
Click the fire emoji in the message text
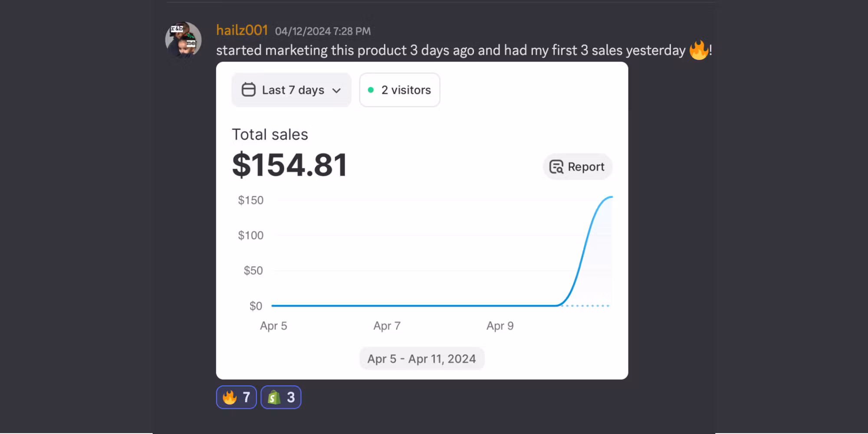[698, 50]
